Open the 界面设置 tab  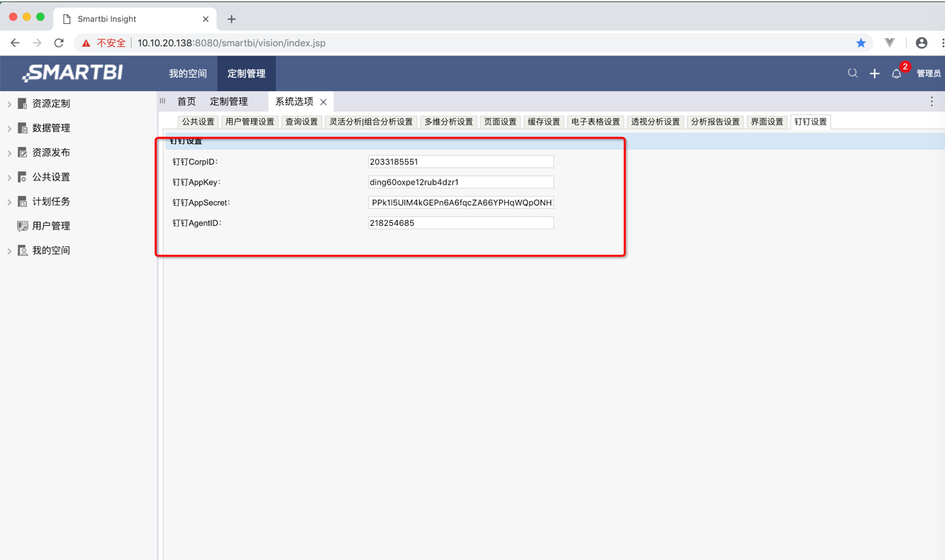[x=767, y=122]
